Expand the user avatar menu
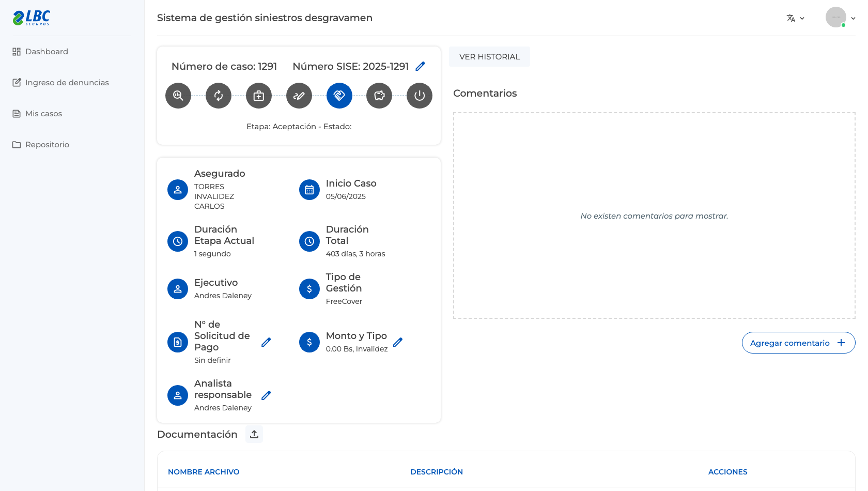The image size is (868, 491). tap(840, 18)
